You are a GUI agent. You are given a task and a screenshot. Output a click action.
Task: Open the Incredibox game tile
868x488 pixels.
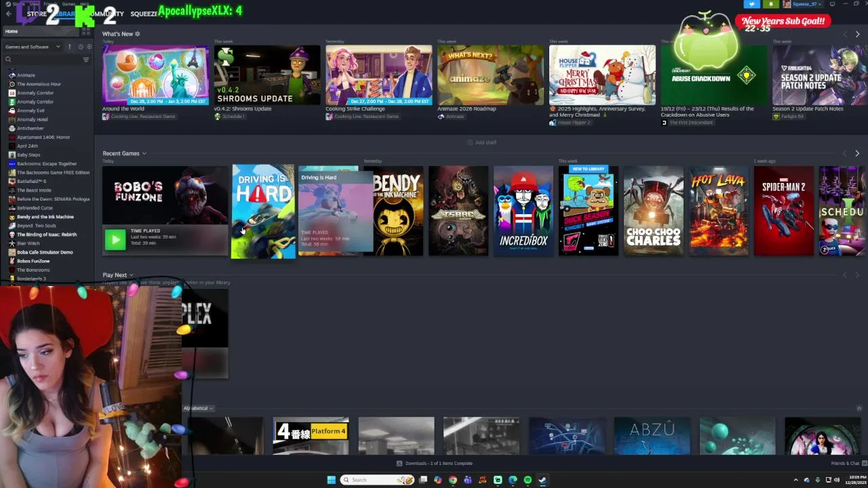click(x=524, y=211)
